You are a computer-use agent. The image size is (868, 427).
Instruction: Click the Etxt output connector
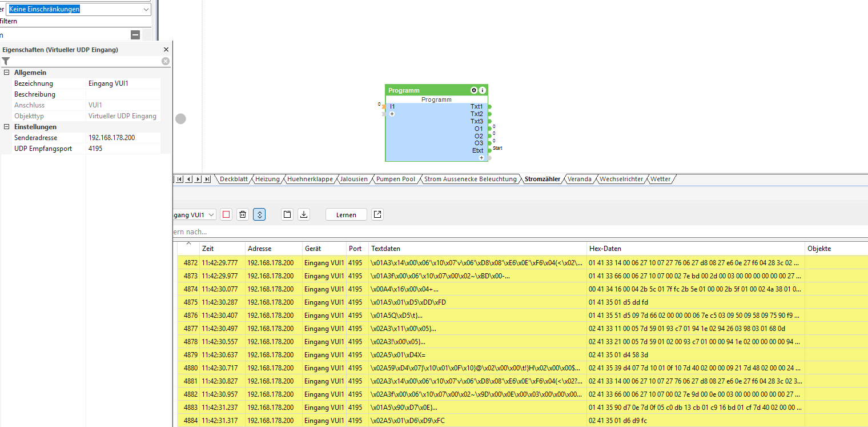489,150
